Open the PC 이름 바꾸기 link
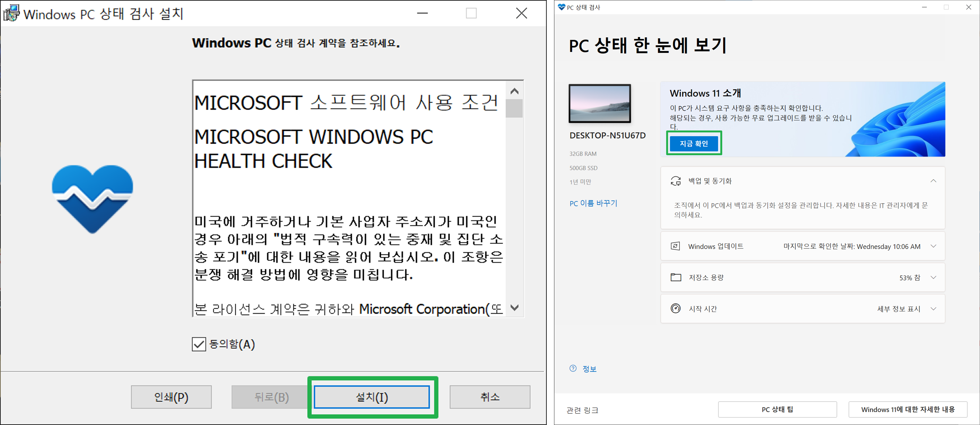The width and height of the screenshot is (980, 425). pos(593,203)
